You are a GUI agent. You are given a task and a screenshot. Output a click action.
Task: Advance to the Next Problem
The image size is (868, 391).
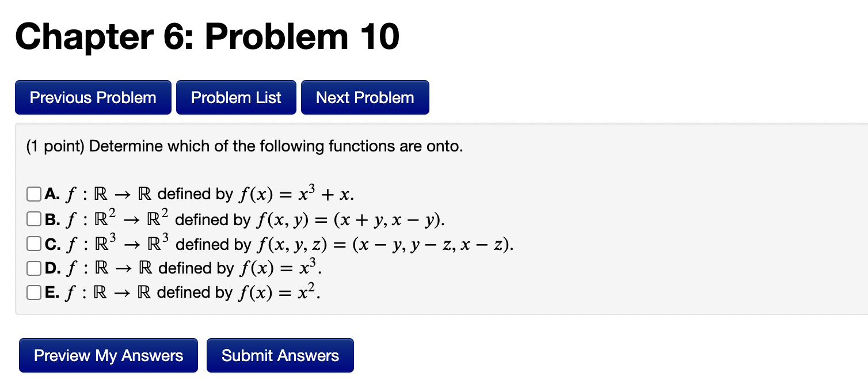tap(365, 97)
